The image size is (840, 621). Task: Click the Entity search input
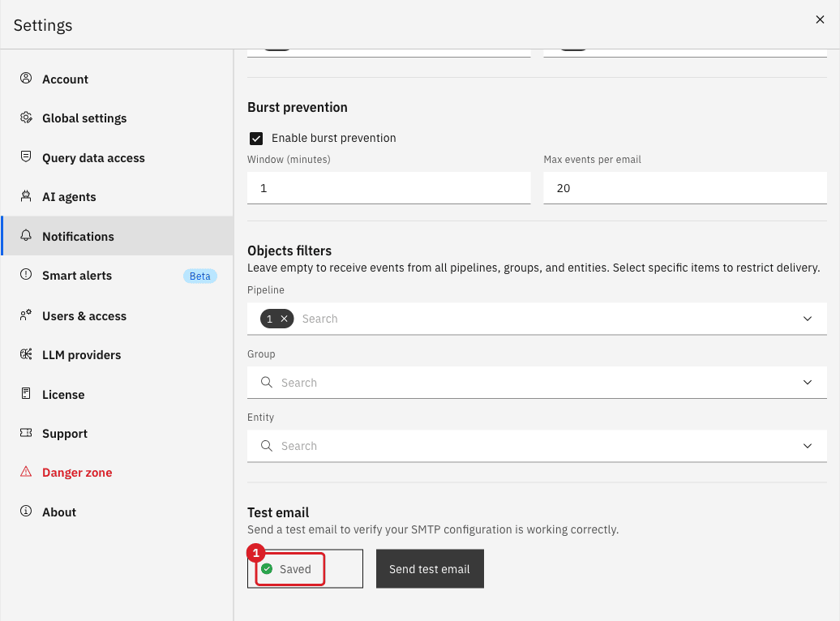[536, 446]
